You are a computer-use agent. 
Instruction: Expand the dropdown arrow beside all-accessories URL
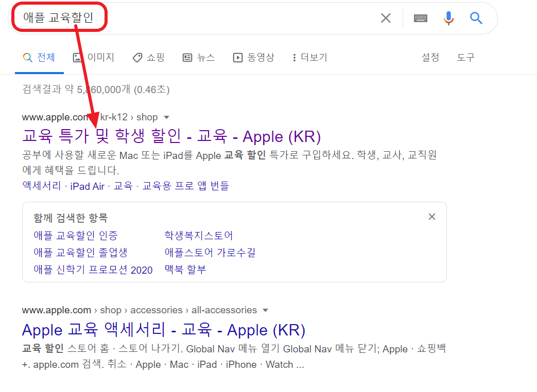(265, 310)
